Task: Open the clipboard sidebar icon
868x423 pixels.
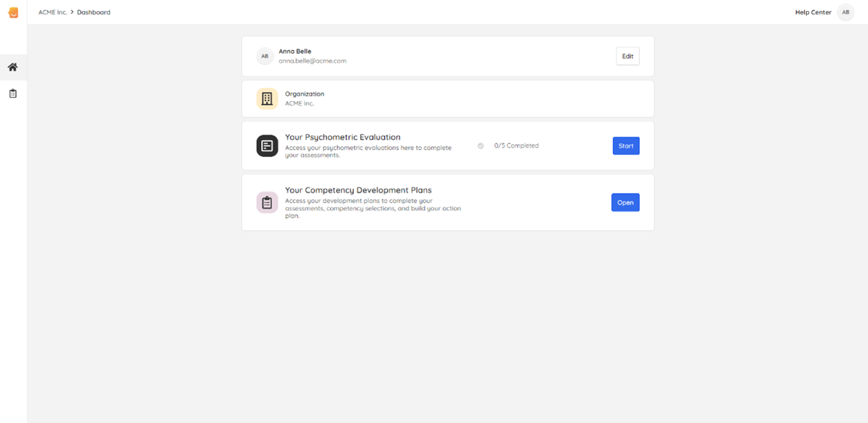Action: [x=12, y=93]
